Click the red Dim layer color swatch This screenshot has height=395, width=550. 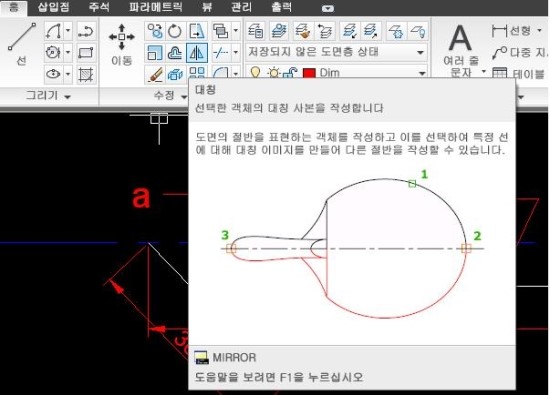click(x=309, y=73)
